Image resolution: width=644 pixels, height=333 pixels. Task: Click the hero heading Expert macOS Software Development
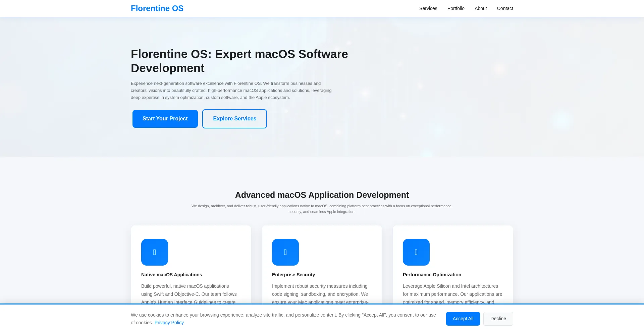239,61
